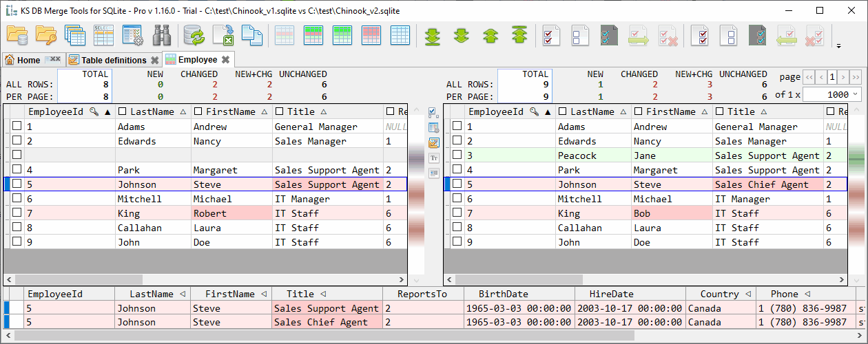Screen dimensions: 868x344
Task: Click the open folder with key icon
Action: 46,35
